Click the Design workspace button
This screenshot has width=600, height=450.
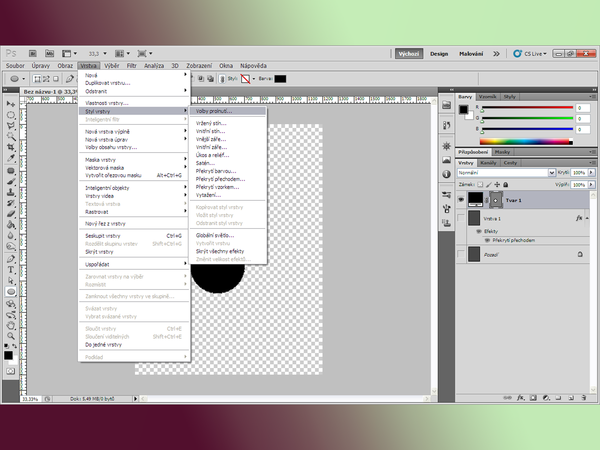coord(439,54)
